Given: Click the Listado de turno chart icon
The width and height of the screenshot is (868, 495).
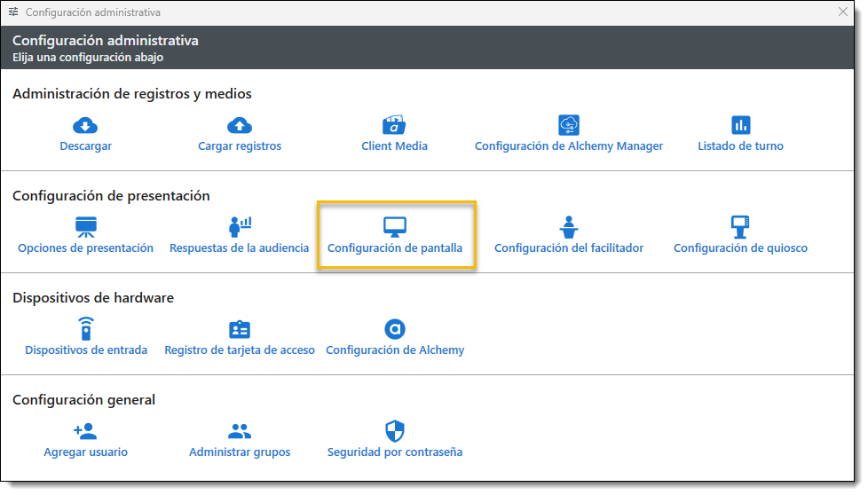Looking at the screenshot, I should coord(740,125).
